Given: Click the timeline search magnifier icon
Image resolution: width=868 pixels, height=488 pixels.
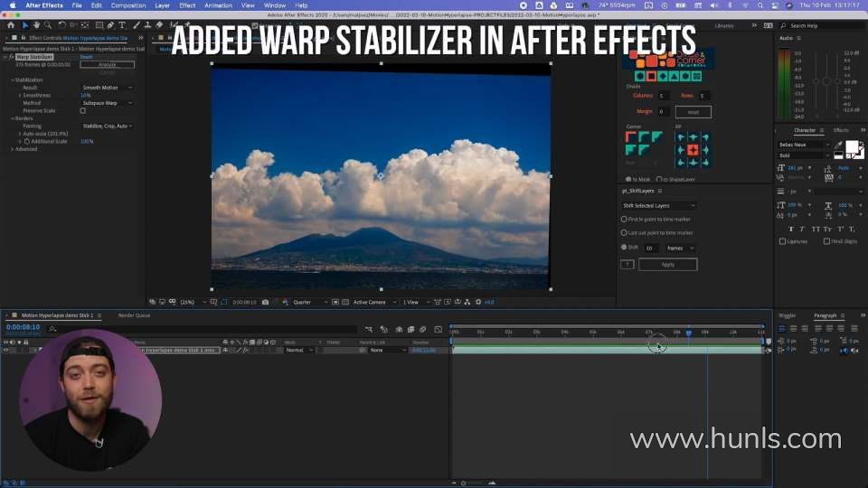Looking at the screenshot, I should [x=52, y=329].
